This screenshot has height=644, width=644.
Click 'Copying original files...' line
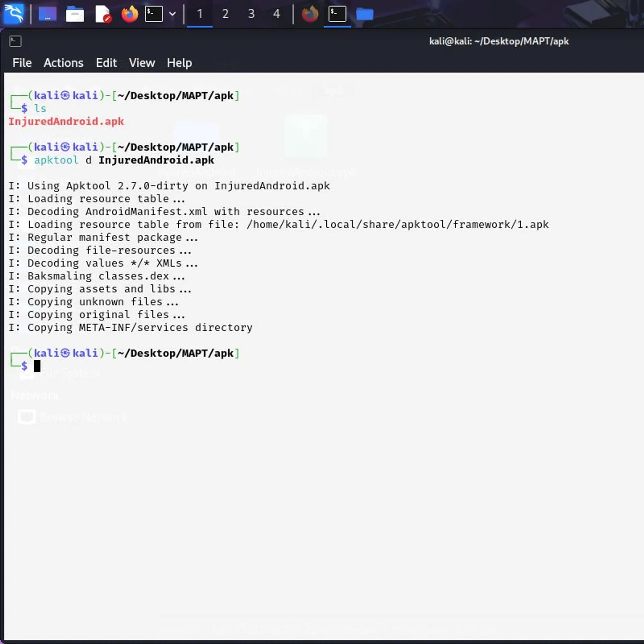(x=97, y=315)
